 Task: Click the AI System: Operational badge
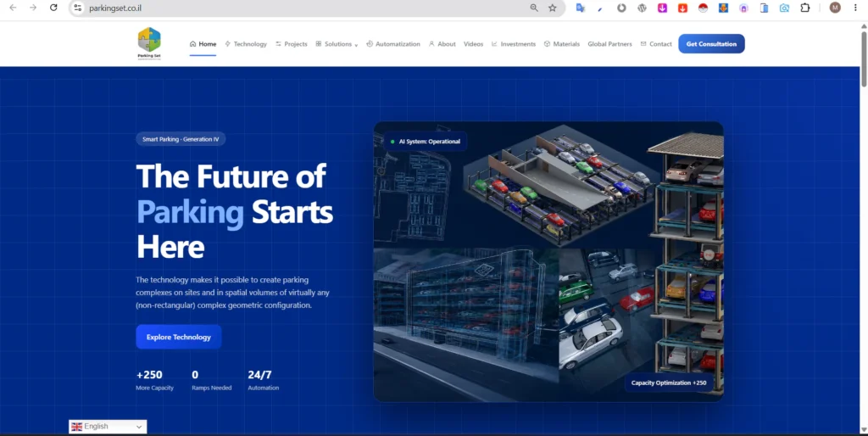pos(426,142)
